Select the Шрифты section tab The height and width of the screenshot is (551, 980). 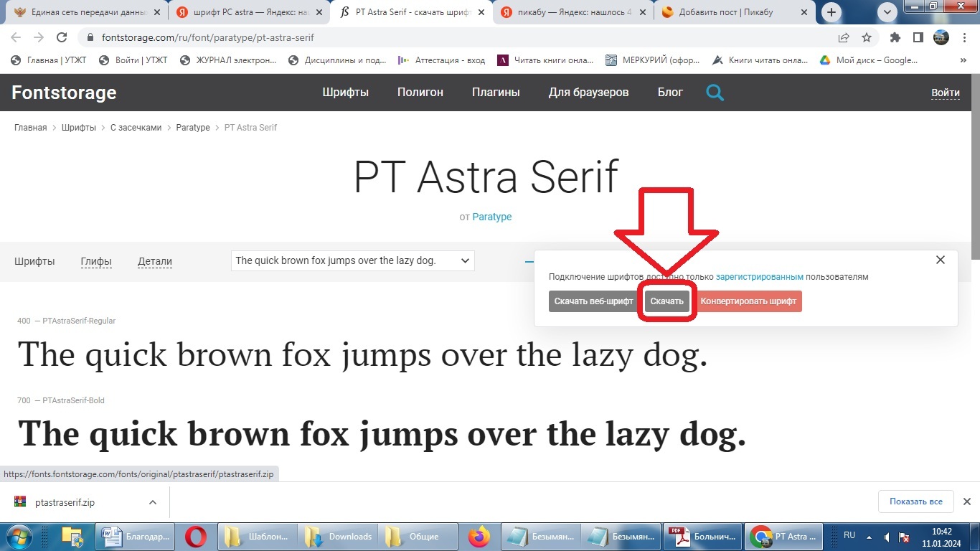[x=34, y=261]
